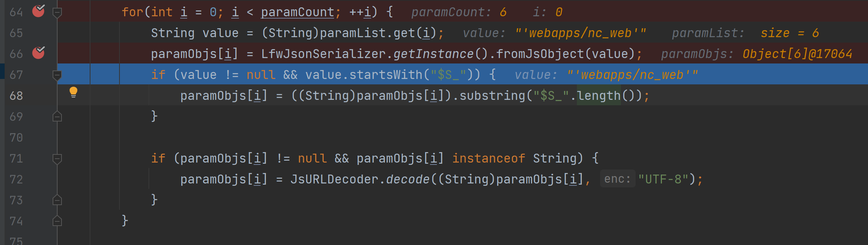Screen dimensions: 868x245
Task: Click the "UTF-8" string literal
Action: (663, 179)
